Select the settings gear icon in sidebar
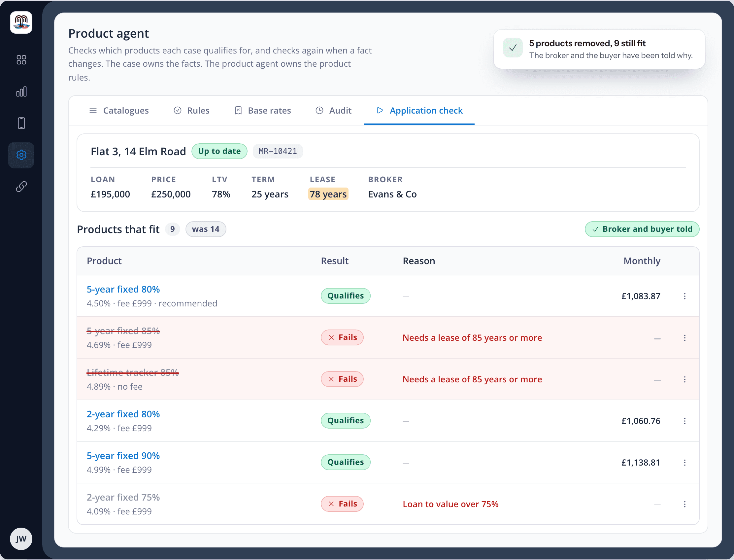The image size is (734, 560). (x=21, y=155)
